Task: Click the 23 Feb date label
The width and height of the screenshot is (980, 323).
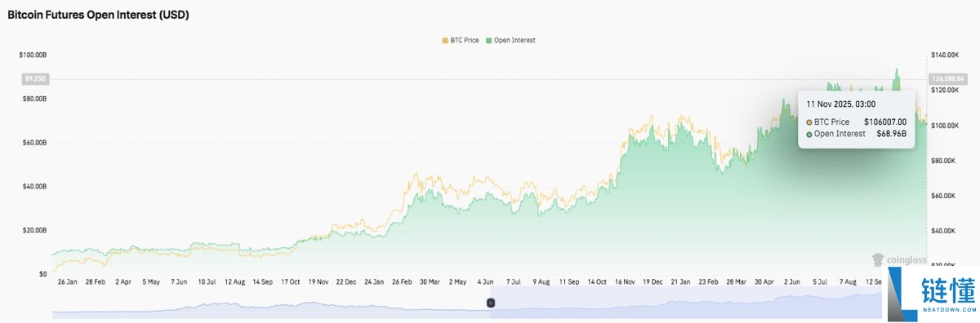Action: click(709, 281)
